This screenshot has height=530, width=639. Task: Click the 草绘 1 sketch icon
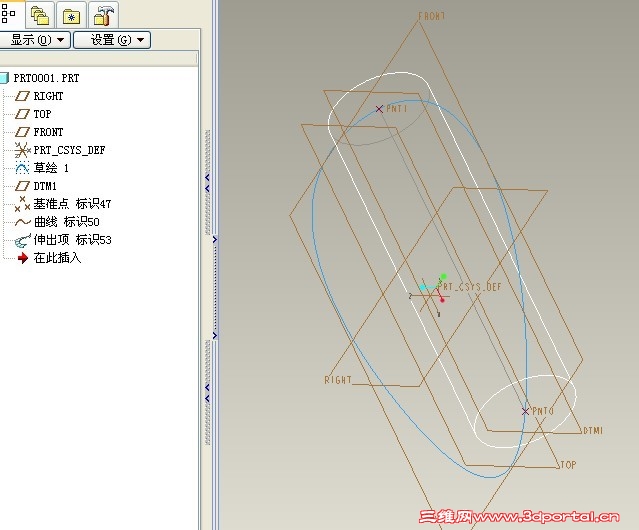click(22, 168)
